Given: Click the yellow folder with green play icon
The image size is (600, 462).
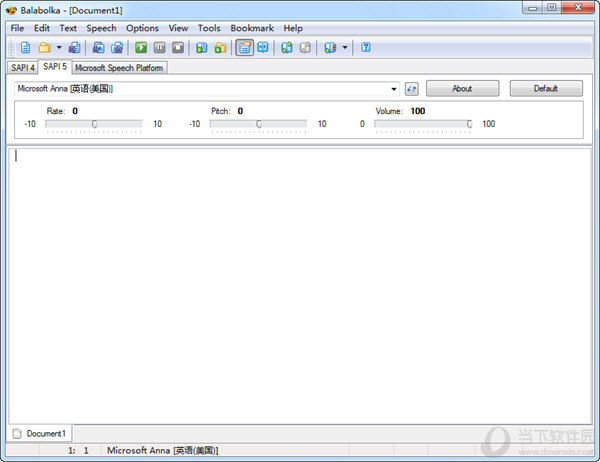Looking at the screenshot, I should tap(220, 48).
